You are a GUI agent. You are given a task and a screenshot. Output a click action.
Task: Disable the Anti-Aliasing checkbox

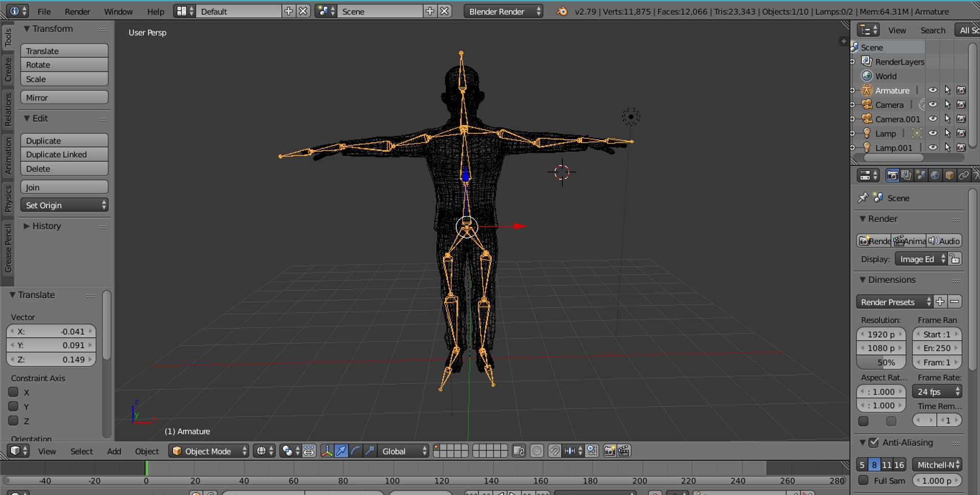point(874,442)
